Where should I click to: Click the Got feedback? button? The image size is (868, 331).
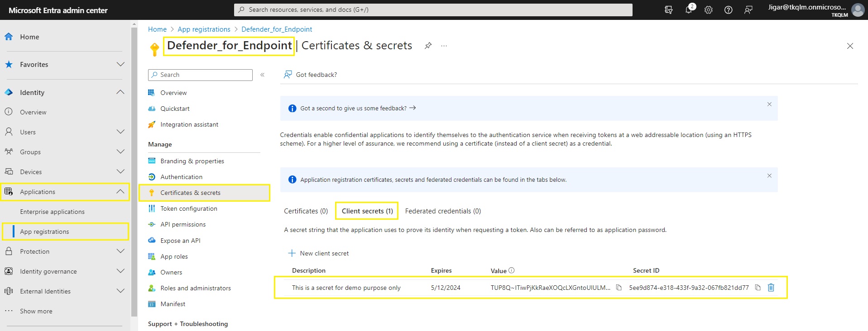coord(311,75)
